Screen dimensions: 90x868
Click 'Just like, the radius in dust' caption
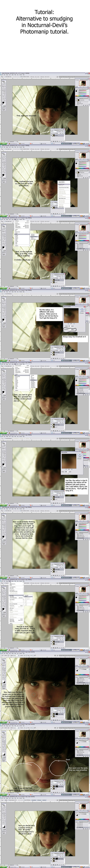click(76, 485)
